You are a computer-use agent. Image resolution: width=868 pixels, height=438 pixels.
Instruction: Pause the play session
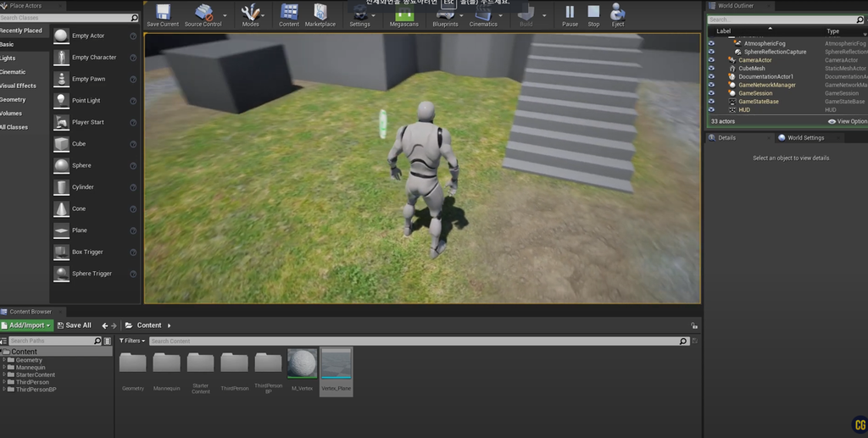point(570,15)
